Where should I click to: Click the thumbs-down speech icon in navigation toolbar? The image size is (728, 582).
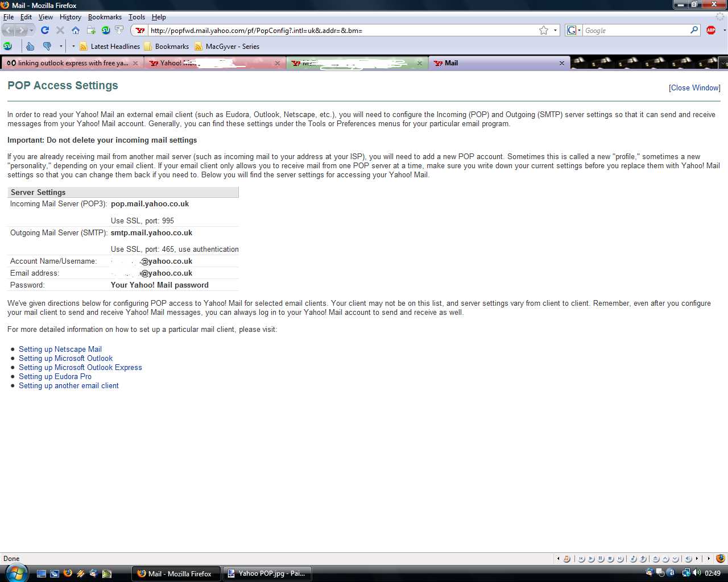119,30
